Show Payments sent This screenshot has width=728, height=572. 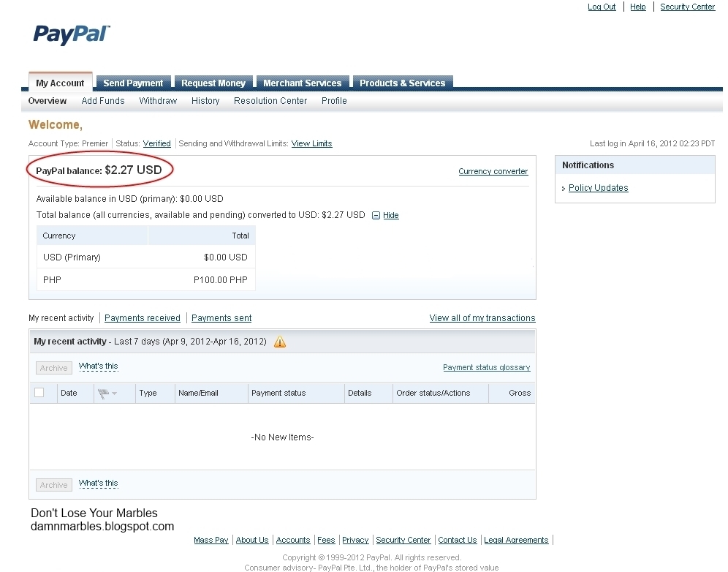tap(221, 318)
